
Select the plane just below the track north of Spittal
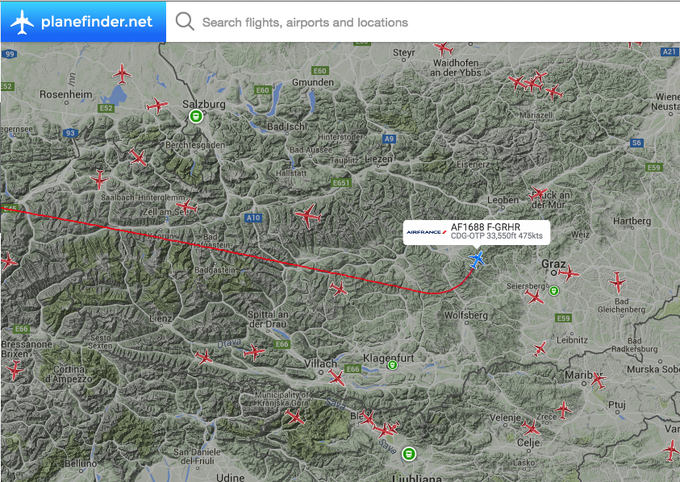(338, 289)
